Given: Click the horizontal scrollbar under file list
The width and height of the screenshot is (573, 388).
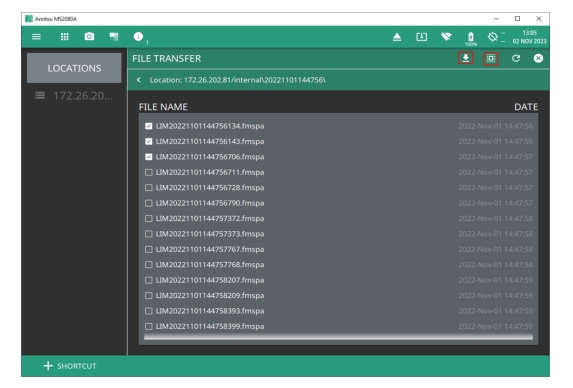Looking at the screenshot, I should coord(338,337).
